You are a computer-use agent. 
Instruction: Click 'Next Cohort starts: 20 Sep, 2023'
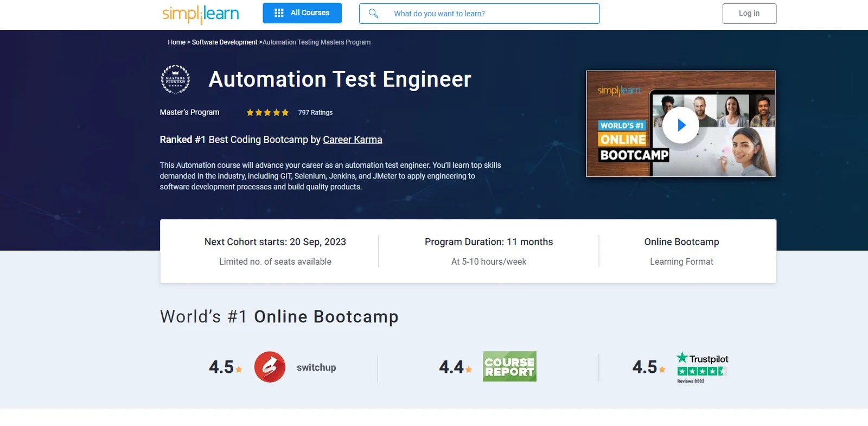[x=275, y=242]
